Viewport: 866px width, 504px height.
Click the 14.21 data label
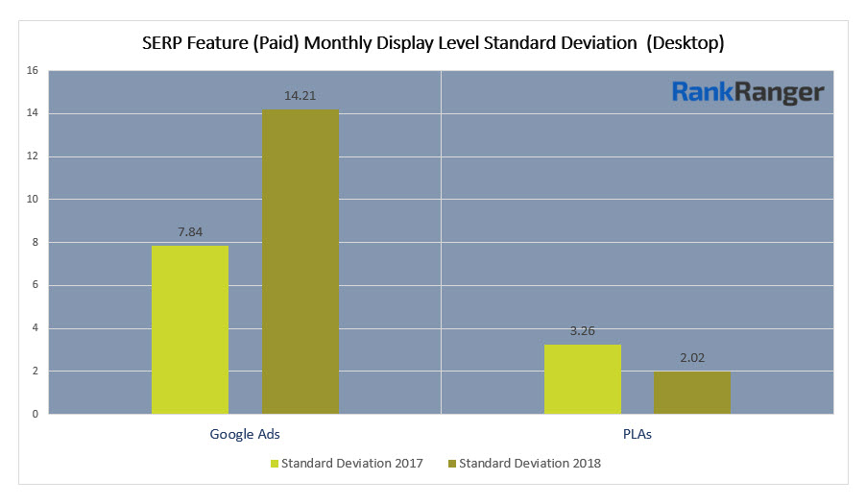click(x=300, y=95)
